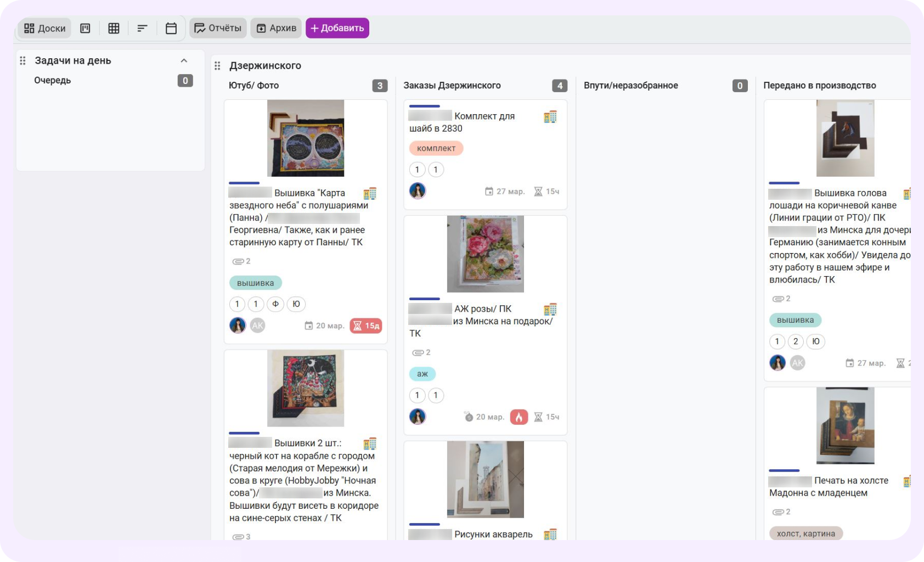The width and height of the screenshot is (924, 562).
Task: Open the sorted list view icon
Action: pos(142,29)
